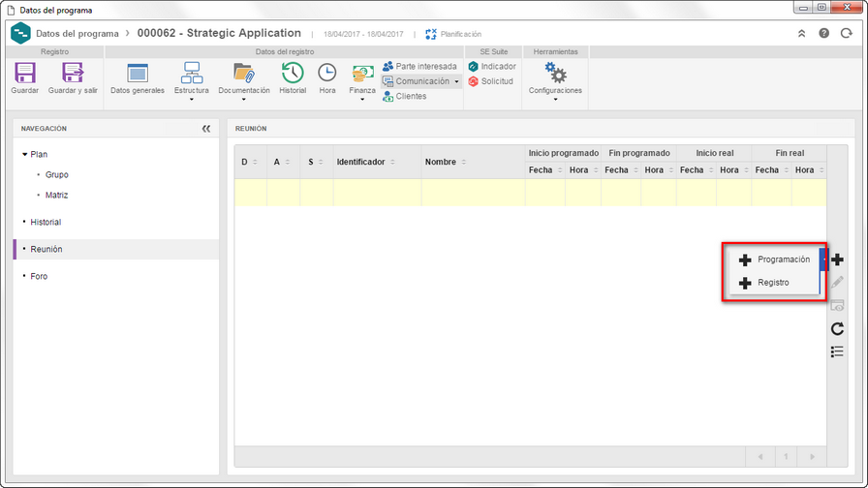Click page number 1
This screenshot has width=868, height=488.
pyautogui.click(x=786, y=457)
